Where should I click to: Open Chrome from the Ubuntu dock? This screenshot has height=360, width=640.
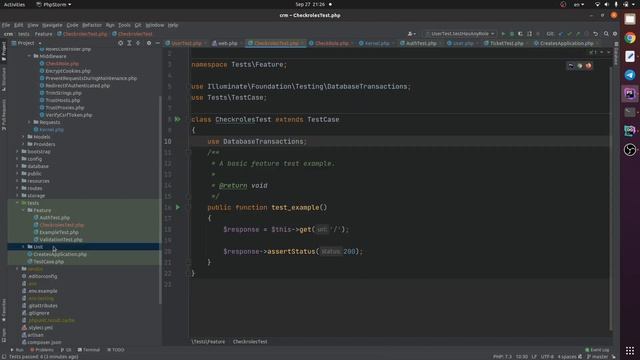pyautogui.click(x=630, y=38)
